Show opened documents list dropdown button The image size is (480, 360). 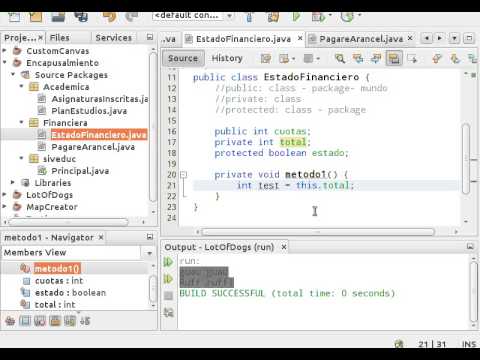(x=454, y=38)
